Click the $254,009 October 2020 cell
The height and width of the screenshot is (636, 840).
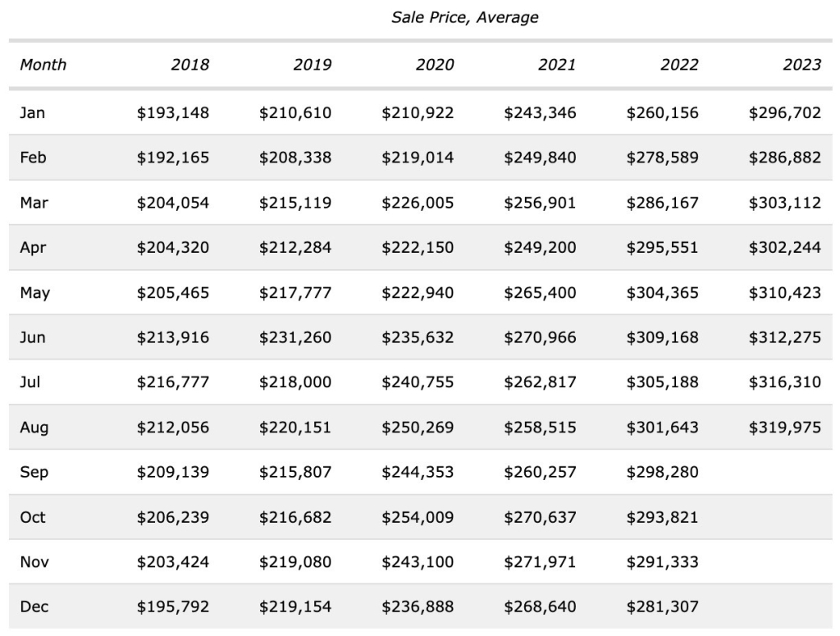(x=418, y=517)
